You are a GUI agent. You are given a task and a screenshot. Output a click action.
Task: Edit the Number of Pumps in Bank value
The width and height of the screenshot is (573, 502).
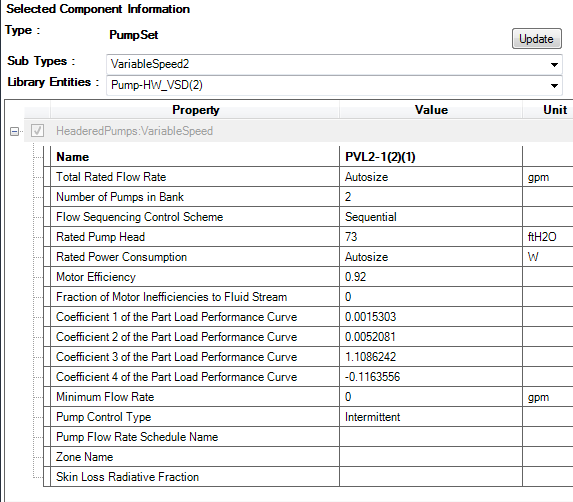pos(431,197)
